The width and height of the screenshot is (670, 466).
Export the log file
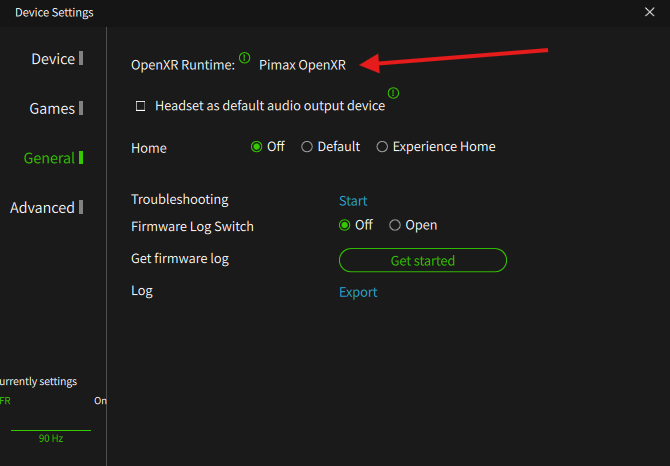click(358, 293)
